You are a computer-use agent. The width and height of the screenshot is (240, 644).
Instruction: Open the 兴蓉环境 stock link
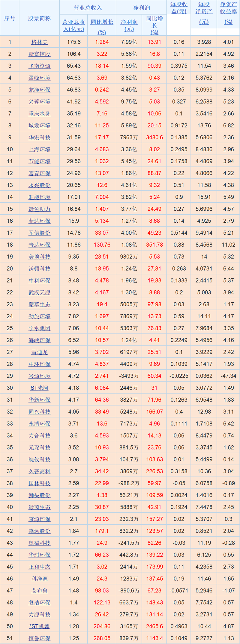click(x=39, y=102)
